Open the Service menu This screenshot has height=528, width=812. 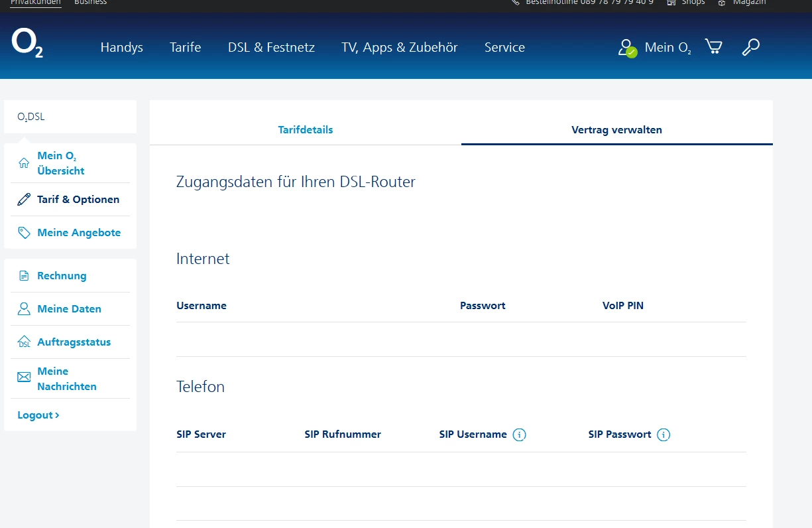point(504,47)
